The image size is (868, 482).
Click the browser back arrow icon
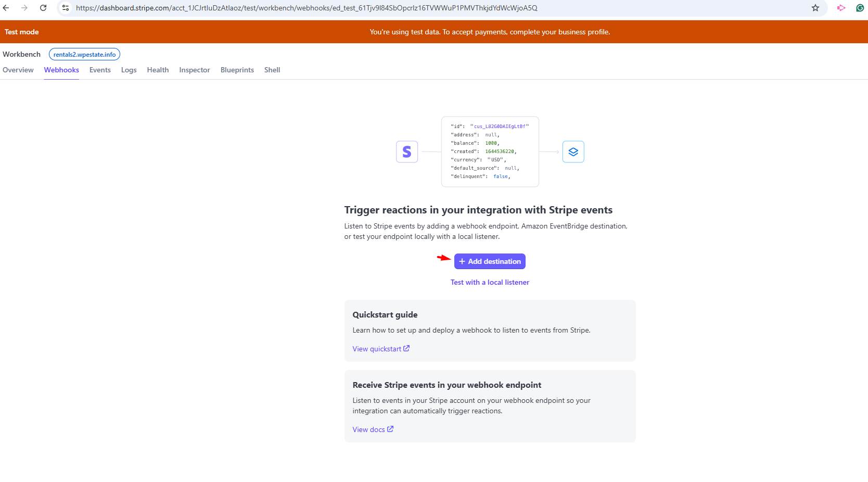(x=6, y=8)
